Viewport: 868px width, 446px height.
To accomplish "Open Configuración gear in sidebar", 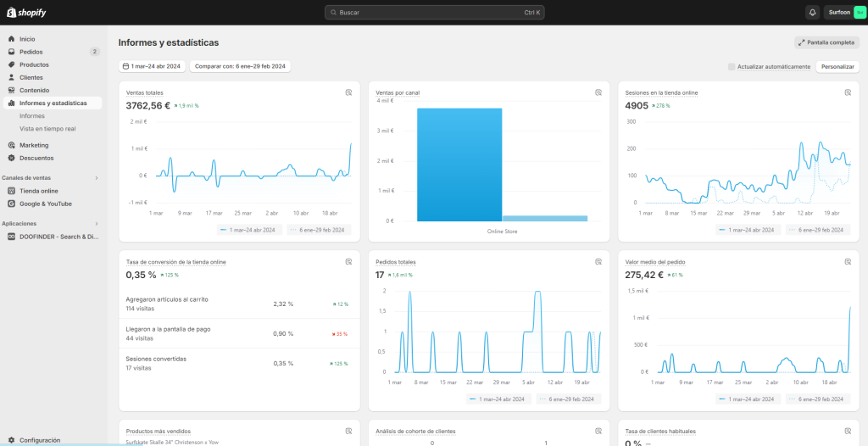I will [12, 440].
